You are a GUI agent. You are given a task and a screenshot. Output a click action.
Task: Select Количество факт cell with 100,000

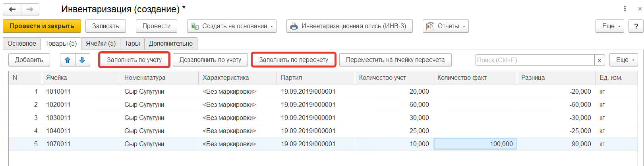click(x=475, y=144)
